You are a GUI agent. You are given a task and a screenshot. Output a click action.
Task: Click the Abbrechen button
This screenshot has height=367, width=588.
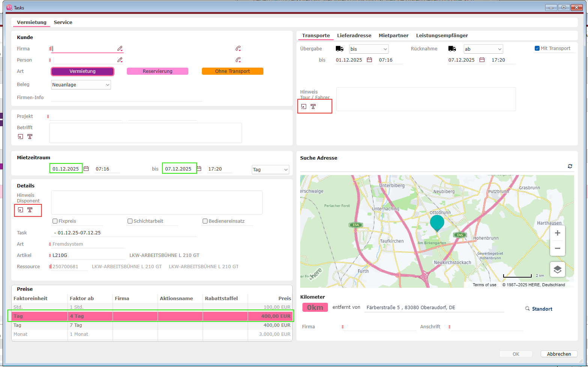coord(559,354)
